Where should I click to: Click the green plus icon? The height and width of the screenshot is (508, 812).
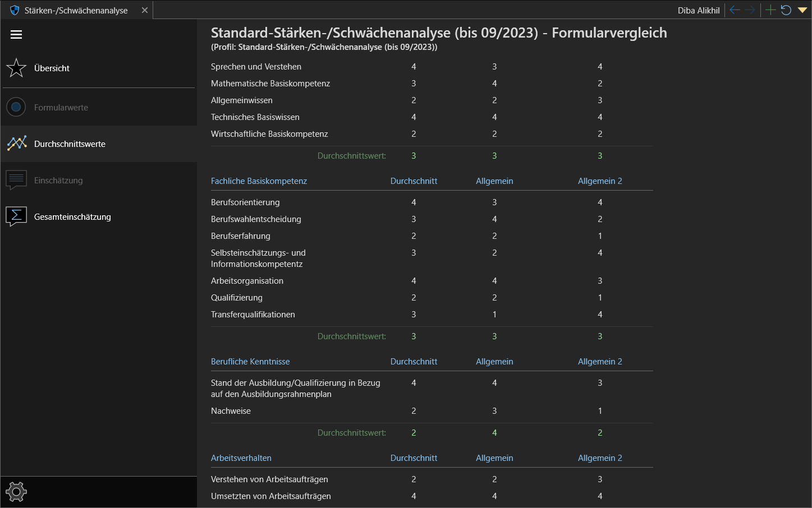[x=770, y=10]
